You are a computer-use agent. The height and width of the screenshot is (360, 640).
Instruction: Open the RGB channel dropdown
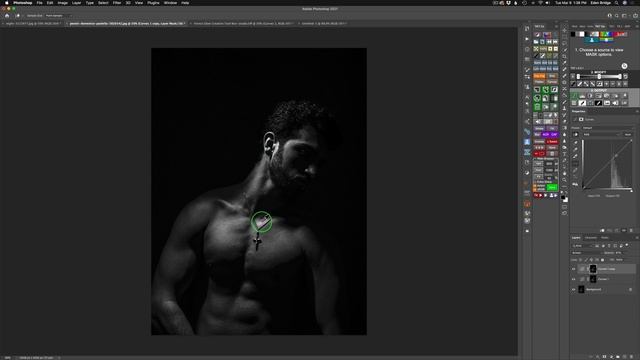[601, 134]
